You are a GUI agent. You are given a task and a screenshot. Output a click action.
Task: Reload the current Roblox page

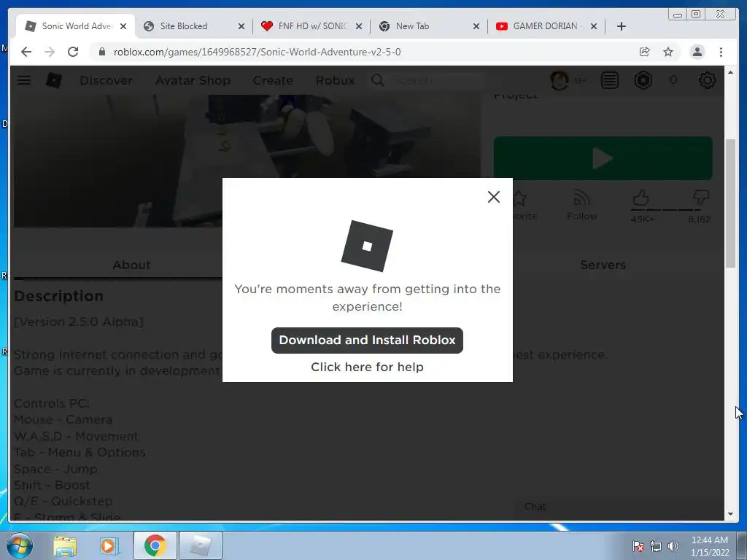(x=73, y=52)
